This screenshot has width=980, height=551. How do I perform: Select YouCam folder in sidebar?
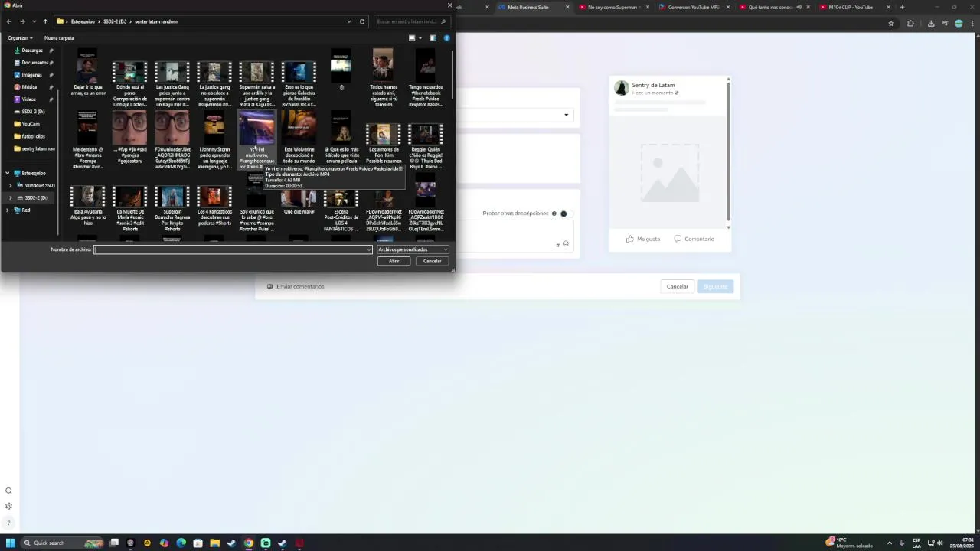pos(31,124)
